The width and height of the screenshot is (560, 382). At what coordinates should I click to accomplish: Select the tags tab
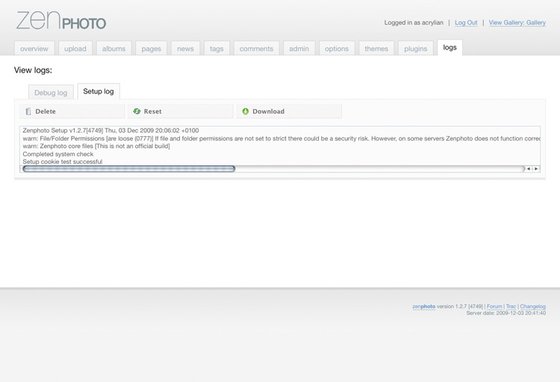(x=216, y=49)
